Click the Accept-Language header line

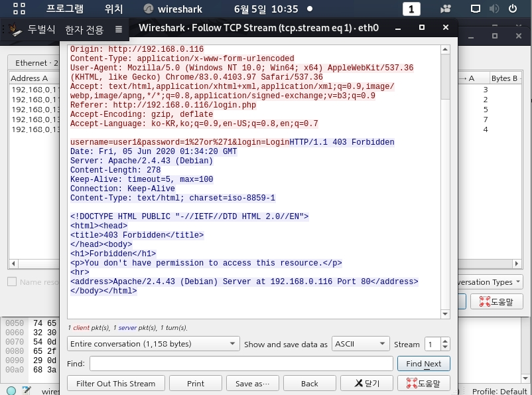tap(194, 123)
